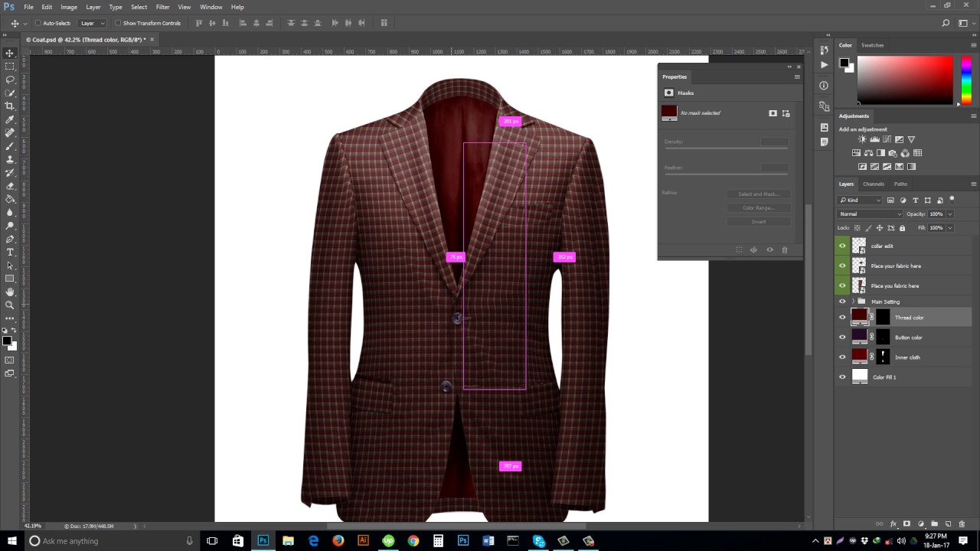Screen dimensions: 980x551
Task: Select the Thread color layer mask thumbnail
Action: [x=883, y=318]
